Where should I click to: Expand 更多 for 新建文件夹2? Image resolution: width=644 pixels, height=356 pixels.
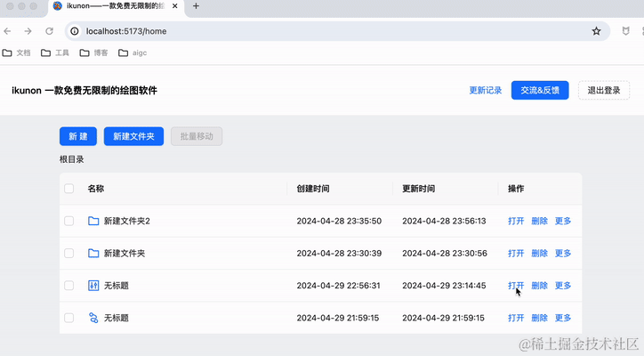[563, 221]
